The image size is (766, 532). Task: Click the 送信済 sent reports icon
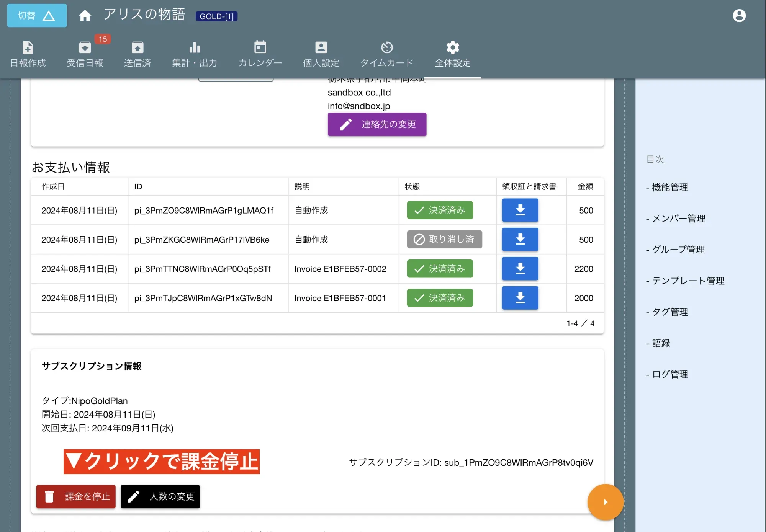tap(138, 54)
